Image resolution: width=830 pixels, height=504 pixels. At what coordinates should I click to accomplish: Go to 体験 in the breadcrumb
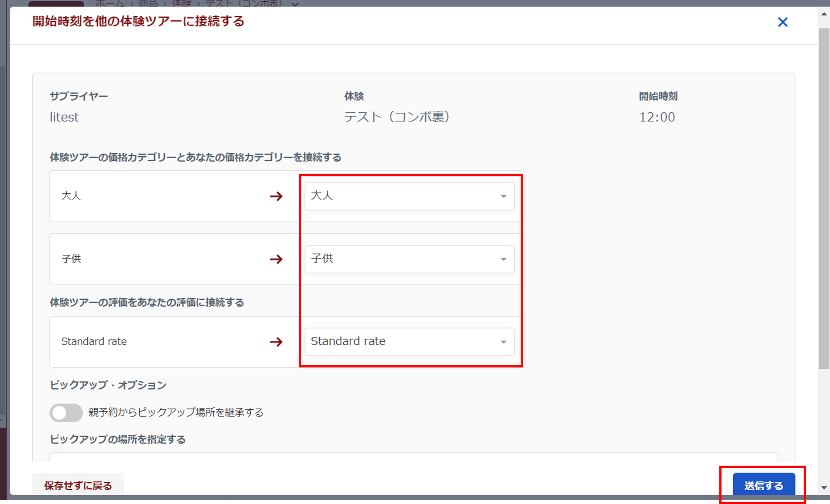pyautogui.click(x=182, y=3)
